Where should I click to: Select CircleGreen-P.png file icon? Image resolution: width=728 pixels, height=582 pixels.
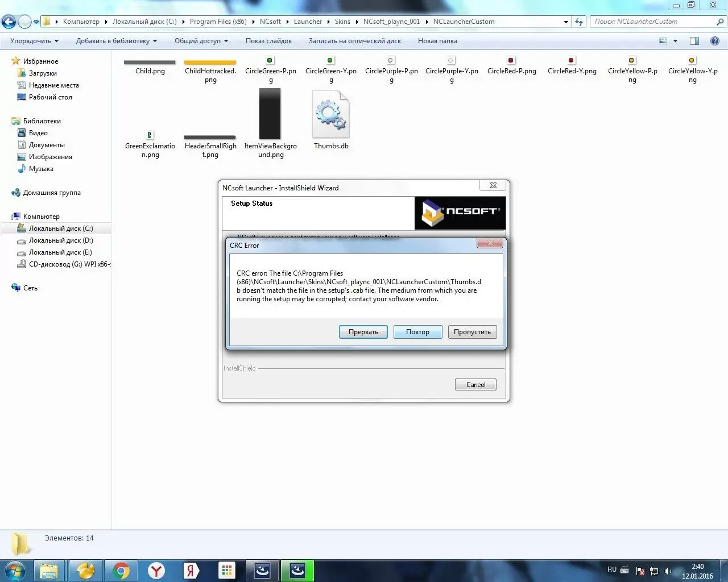270,60
